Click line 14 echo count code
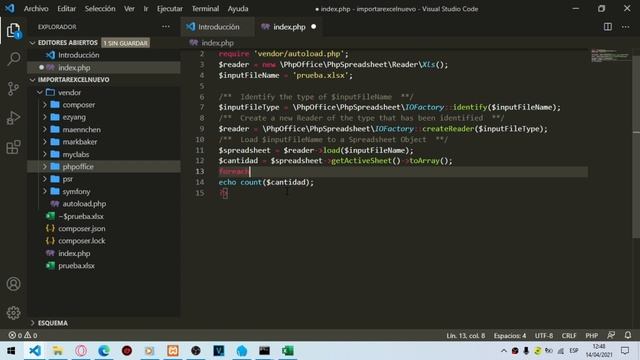This screenshot has height=360, width=640. [266, 182]
